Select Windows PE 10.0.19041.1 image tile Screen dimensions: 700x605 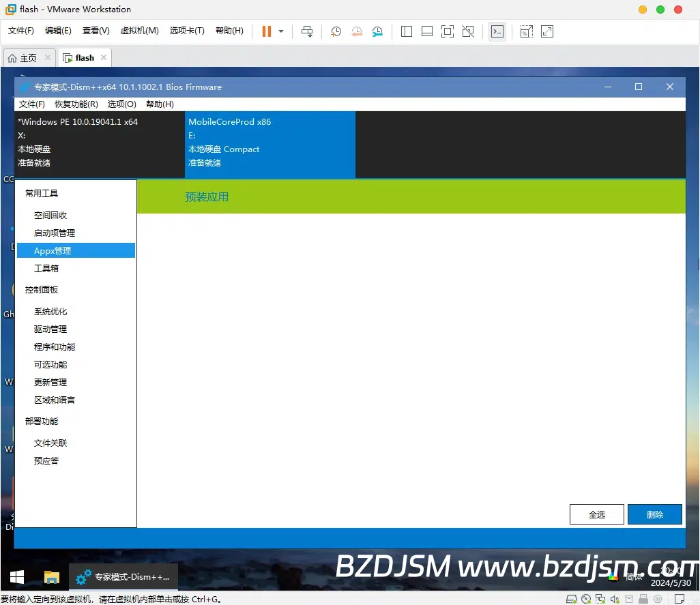coord(100,144)
